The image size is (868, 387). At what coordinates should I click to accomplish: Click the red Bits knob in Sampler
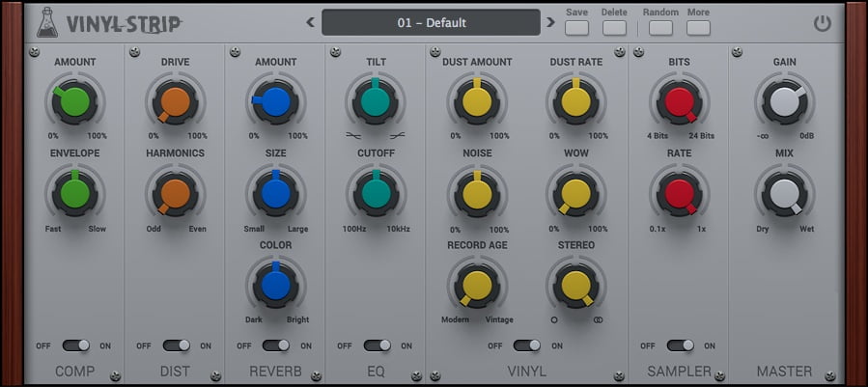coord(679,101)
